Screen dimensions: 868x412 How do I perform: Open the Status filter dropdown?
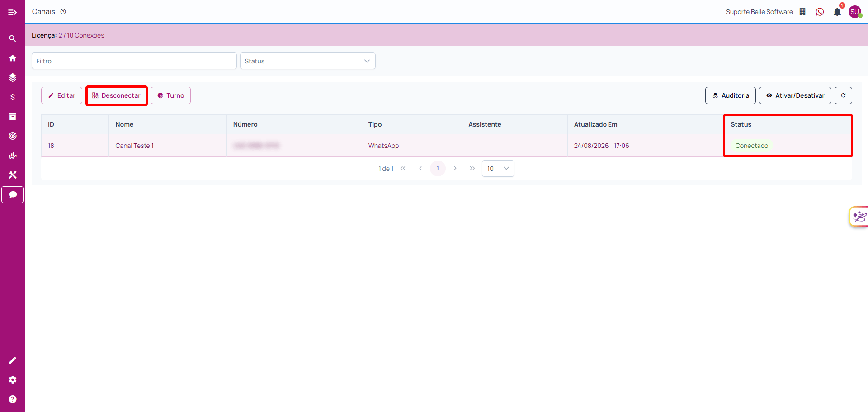[307, 61]
